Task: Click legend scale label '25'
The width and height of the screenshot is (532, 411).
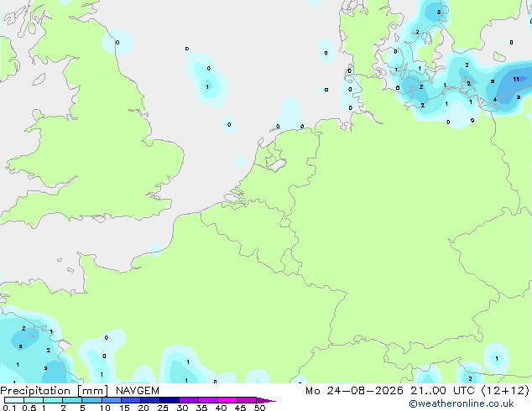Action: click(163, 408)
